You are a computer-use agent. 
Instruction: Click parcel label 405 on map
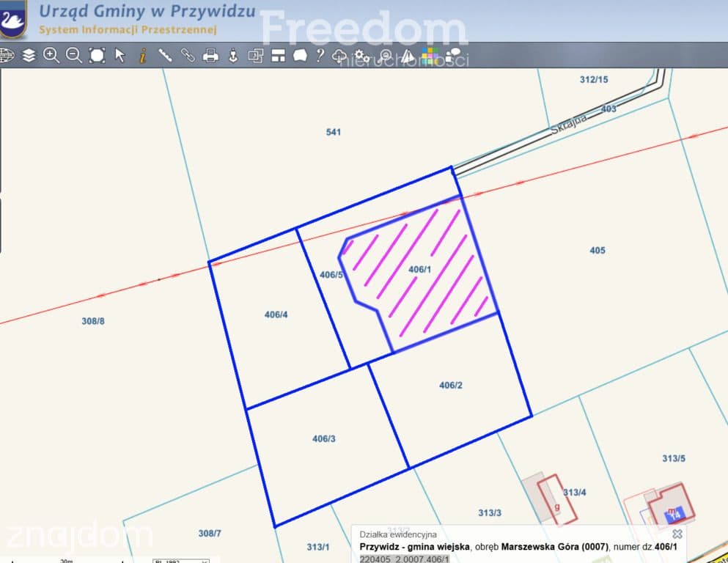[598, 251]
